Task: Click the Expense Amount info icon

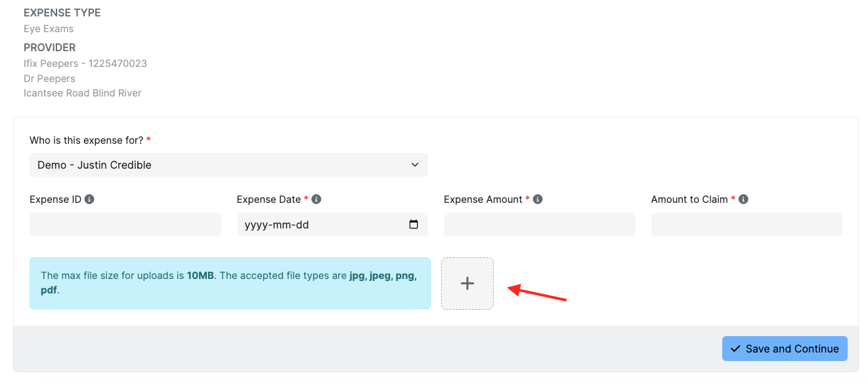Action: click(538, 199)
